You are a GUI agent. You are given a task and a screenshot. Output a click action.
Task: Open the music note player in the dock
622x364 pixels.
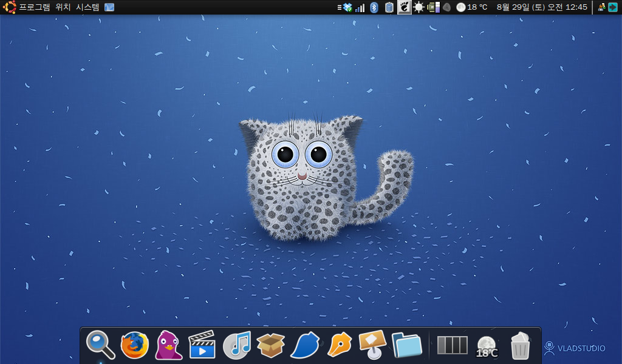tap(238, 345)
